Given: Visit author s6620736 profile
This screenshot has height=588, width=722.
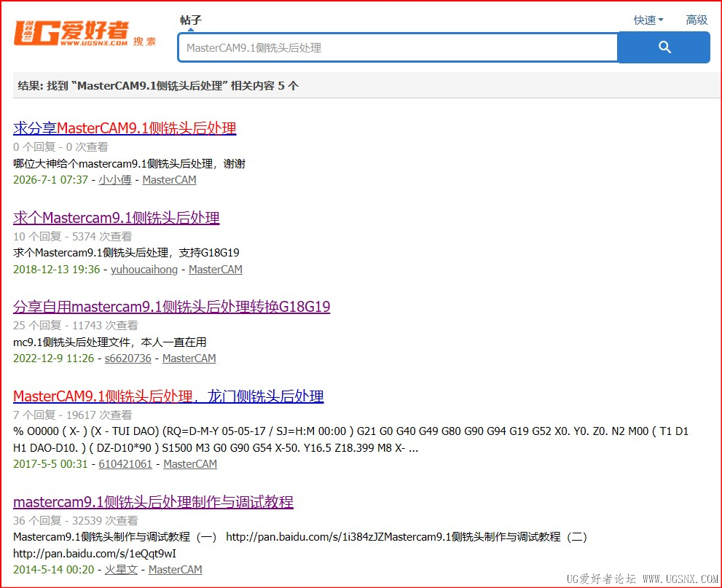Looking at the screenshot, I should [128, 358].
